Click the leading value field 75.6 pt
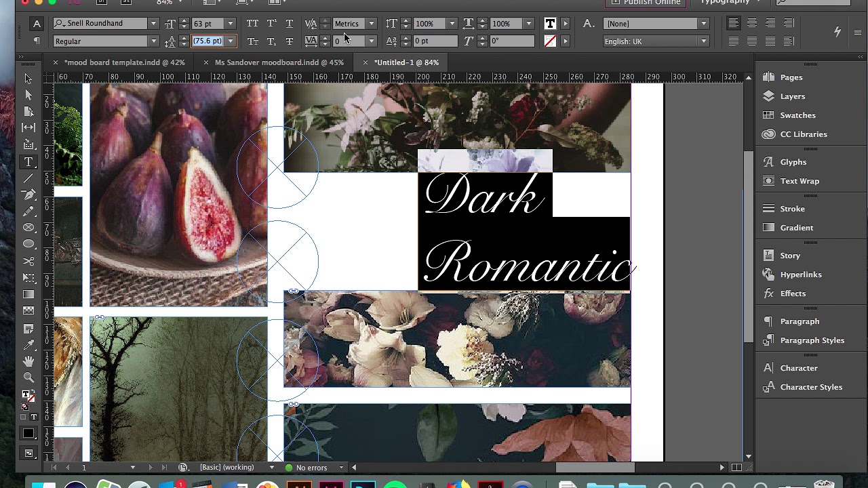The height and width of the screenshot is (488, 868). (x=208, y=41)
